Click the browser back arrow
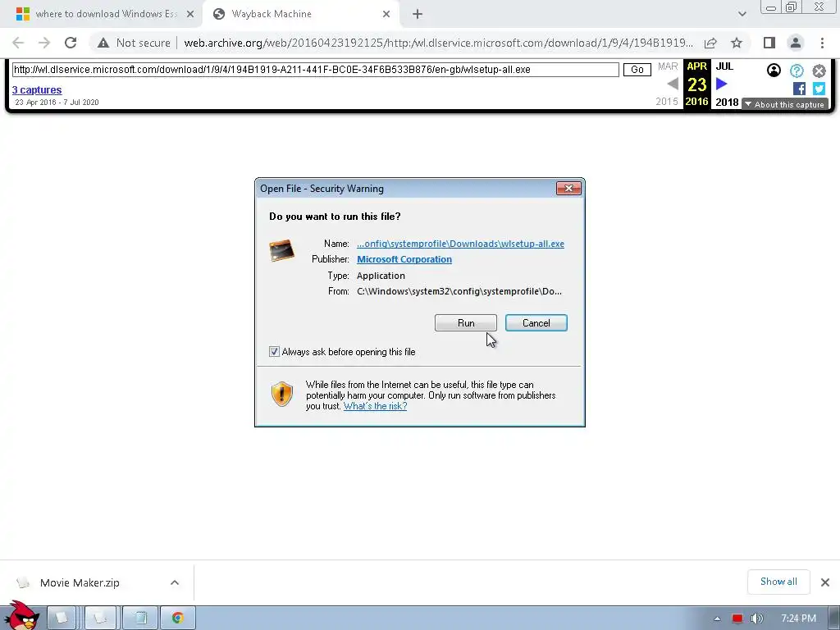This screenshot has width=840, height=630. (x=18, y=43)
